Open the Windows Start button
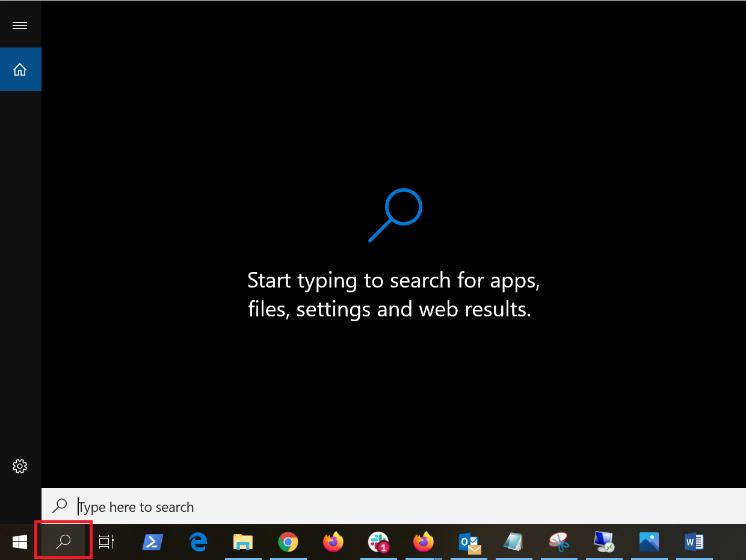 click(20, 542)
